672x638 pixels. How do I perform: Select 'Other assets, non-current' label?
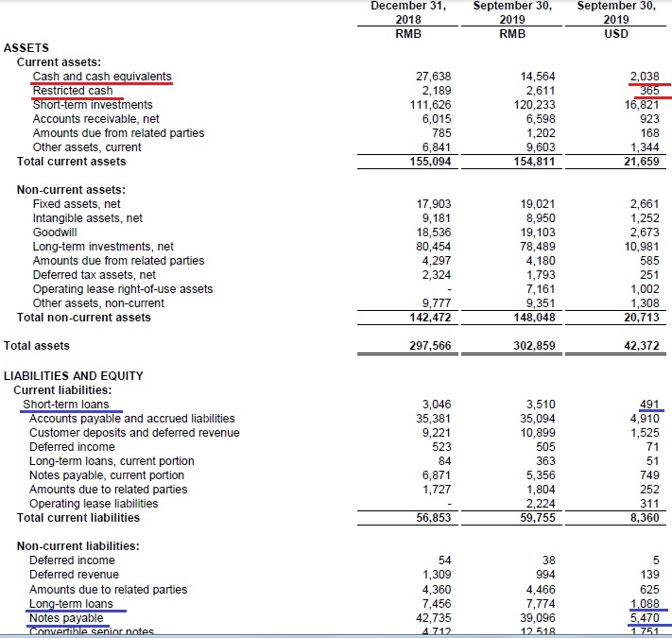pos(98,303)
